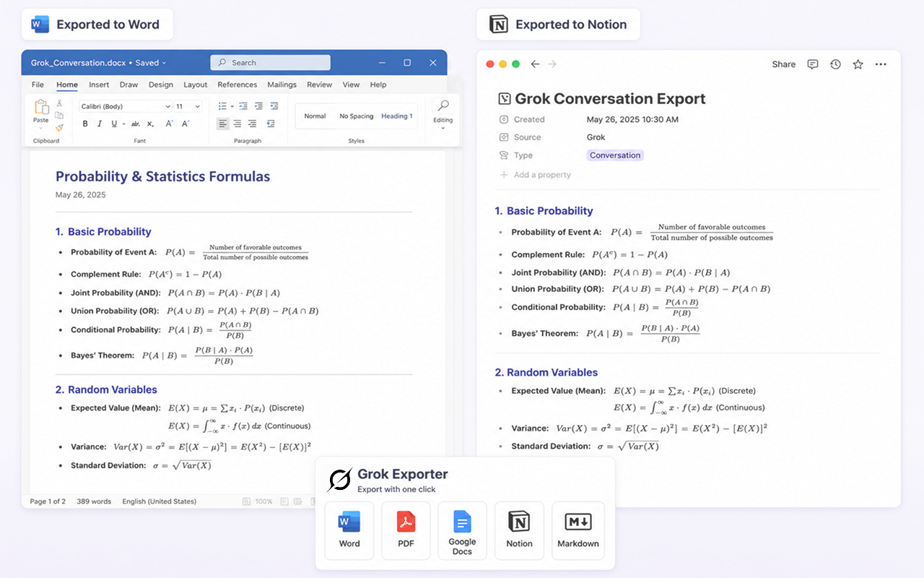
Task: Switch to the References tab in Word
Action: tap(237, 85)
